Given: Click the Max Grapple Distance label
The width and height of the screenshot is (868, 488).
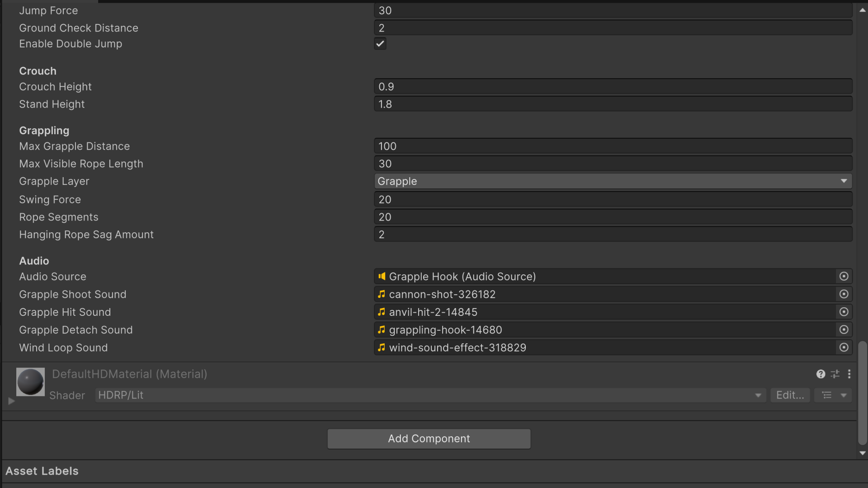Looking at the screenshot, I should point(75,146).
